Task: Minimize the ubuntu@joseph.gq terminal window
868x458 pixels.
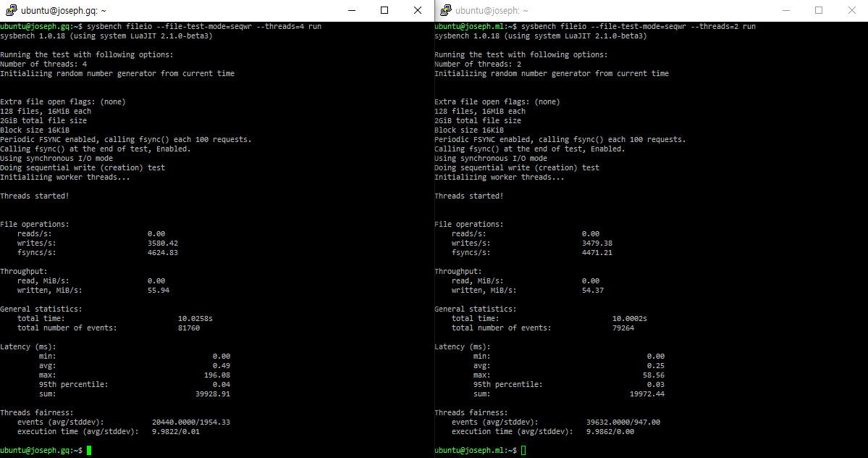Action: (x=352, y=11)
